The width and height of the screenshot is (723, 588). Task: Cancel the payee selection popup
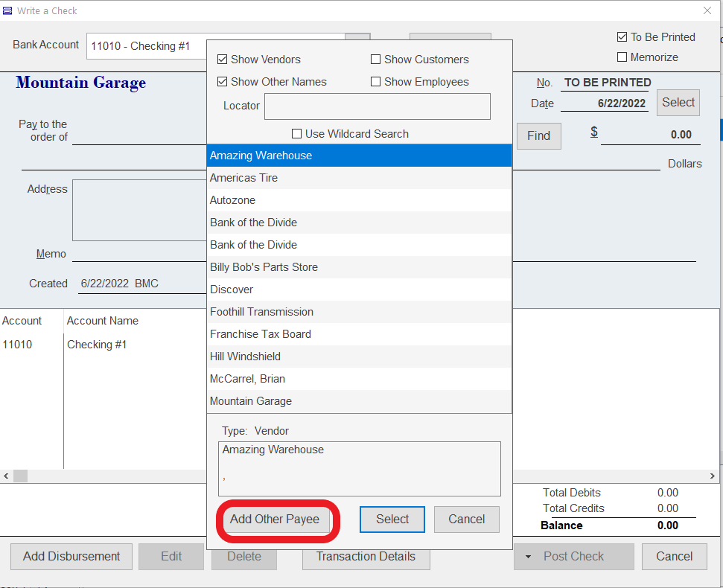tap(466, 520)
